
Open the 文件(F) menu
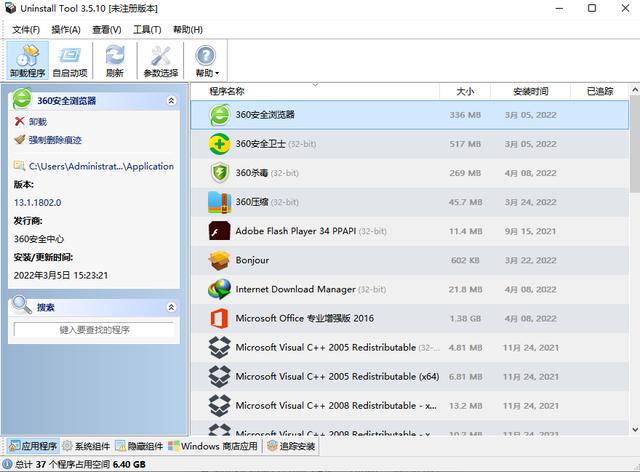tap(26, 29)
